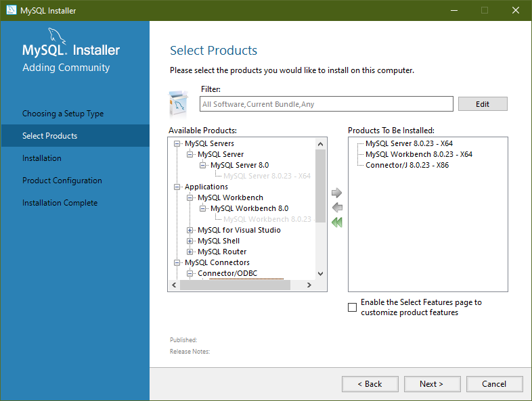Select the MySQL Router label

222,252
